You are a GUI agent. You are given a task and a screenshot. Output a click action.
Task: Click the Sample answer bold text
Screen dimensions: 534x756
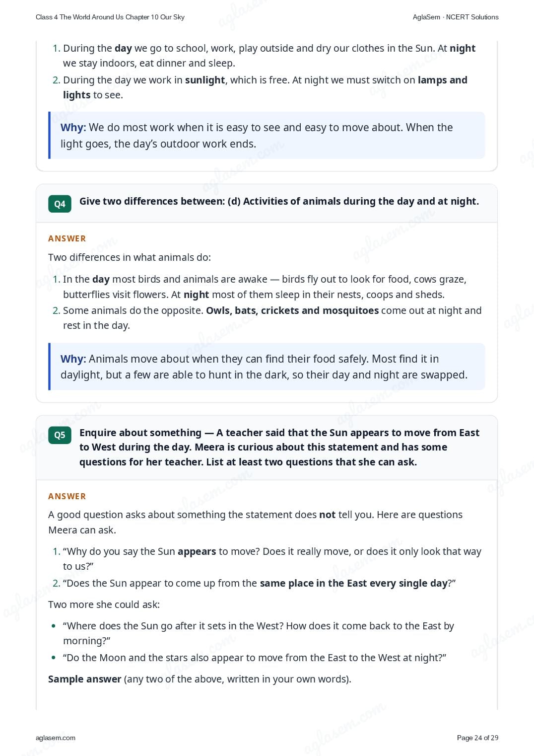point(85,679)
